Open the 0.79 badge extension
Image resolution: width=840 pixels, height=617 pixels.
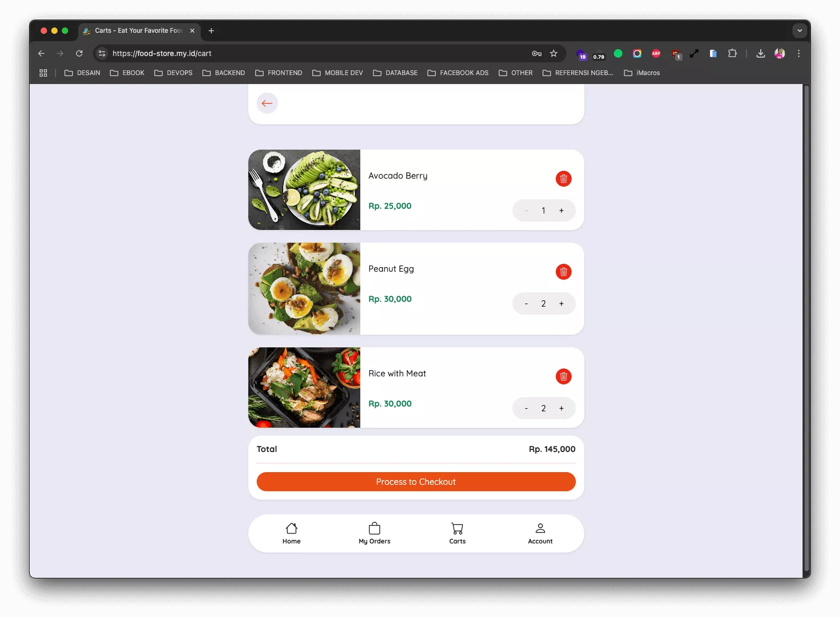point(599,54)
